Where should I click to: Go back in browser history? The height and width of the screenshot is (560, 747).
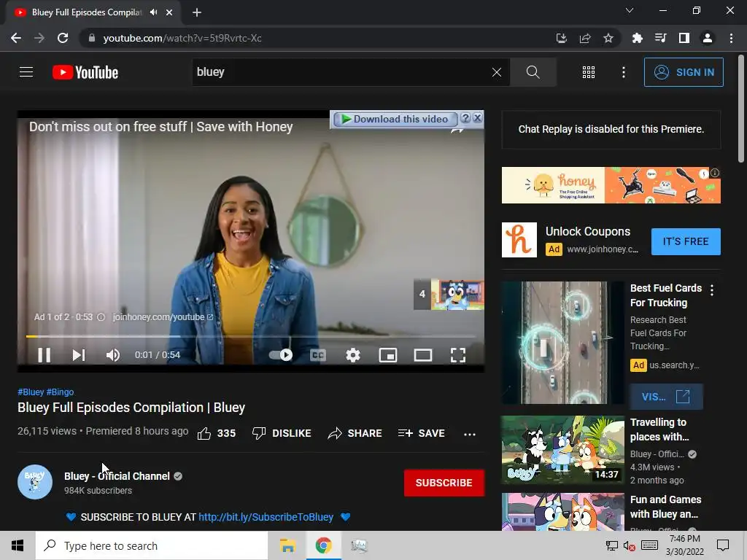pyautogui.click(x=16, y=38)
